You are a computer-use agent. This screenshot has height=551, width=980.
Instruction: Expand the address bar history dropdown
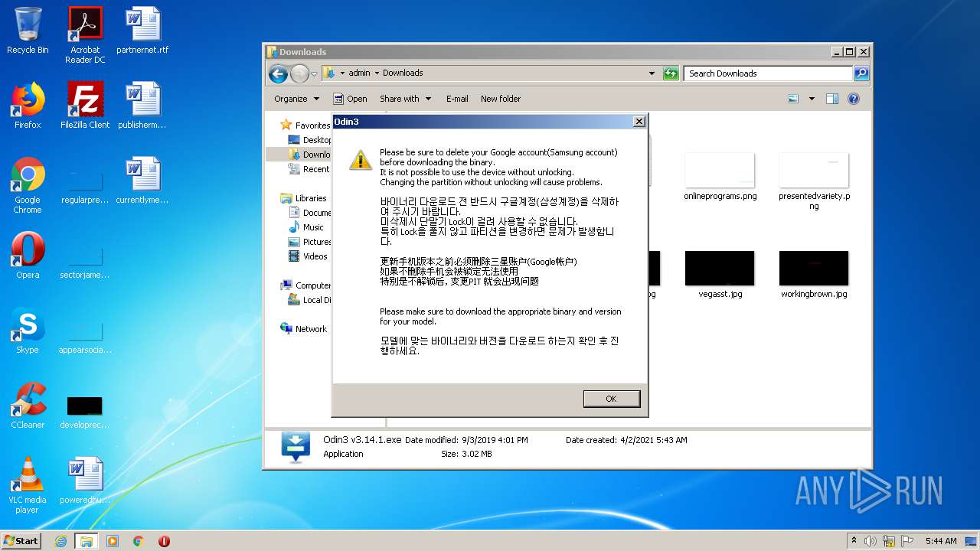pyautogui.click(x=652, y=73)
